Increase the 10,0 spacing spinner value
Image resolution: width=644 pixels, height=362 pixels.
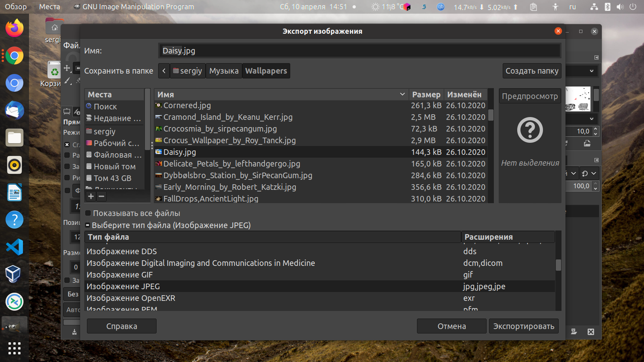[596, 129]
